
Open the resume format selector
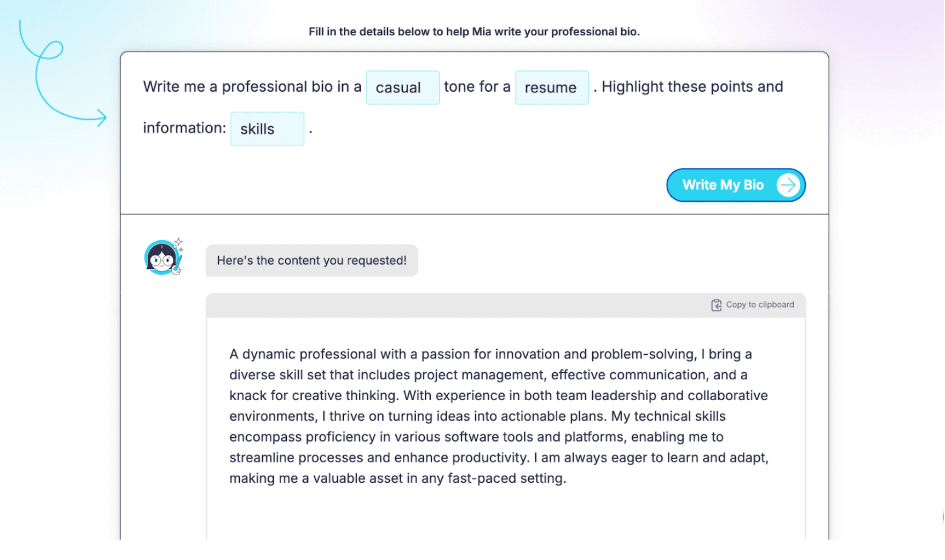[552, 88]
